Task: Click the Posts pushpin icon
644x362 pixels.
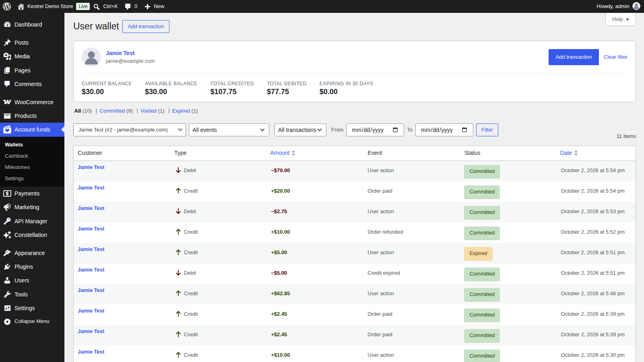Action: click(x=7, y=43)
